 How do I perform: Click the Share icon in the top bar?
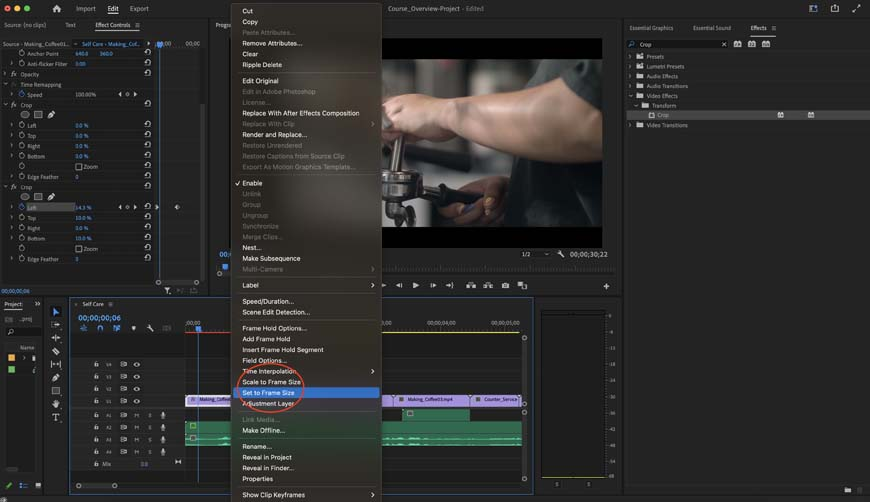[834, 8]
